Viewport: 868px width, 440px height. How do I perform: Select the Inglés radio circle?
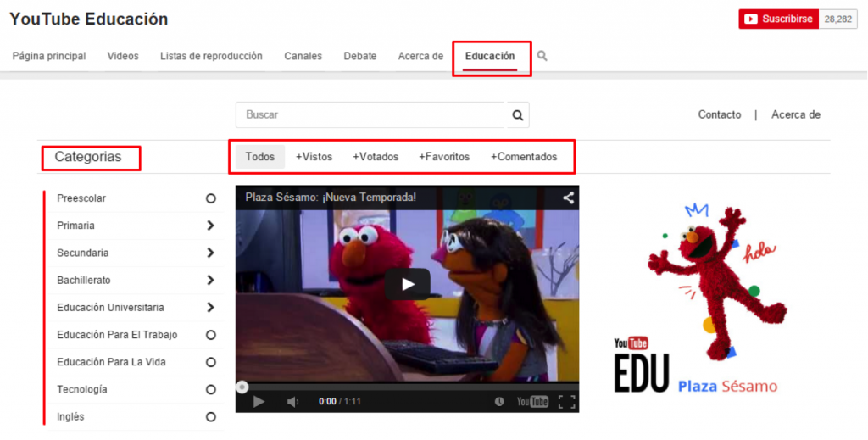(211, 417)
